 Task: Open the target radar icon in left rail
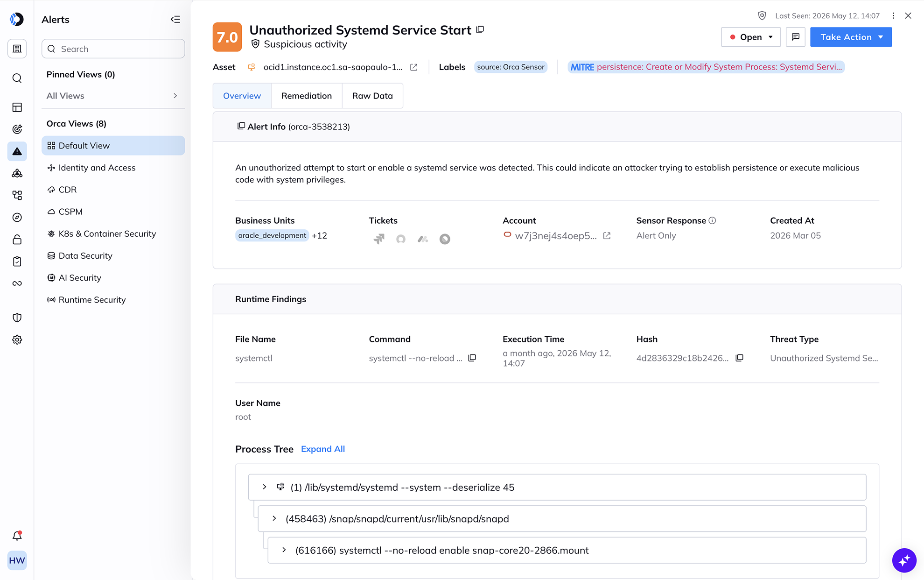coord(17,129)
